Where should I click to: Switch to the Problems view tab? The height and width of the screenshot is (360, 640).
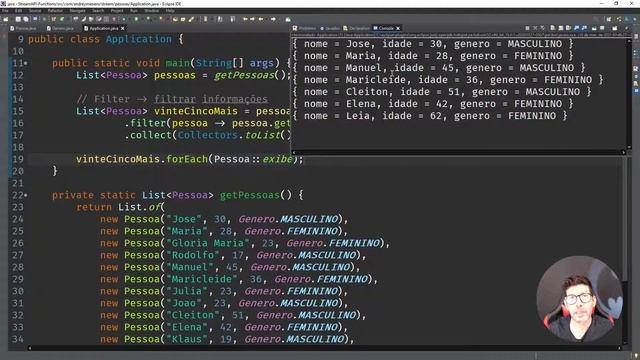(x=304, y=28)
